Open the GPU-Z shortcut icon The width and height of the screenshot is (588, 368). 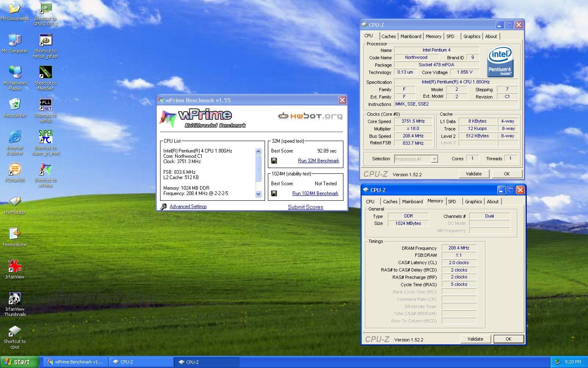(x=45, y=8)
